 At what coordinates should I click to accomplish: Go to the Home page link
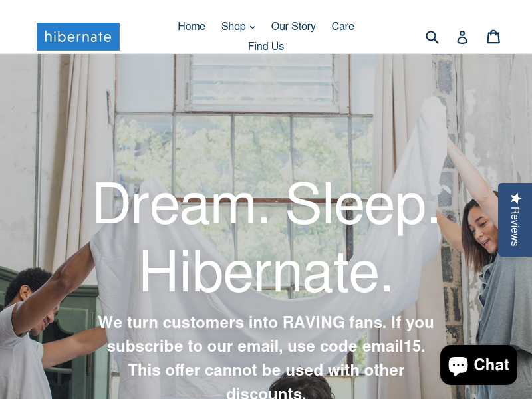192,26
